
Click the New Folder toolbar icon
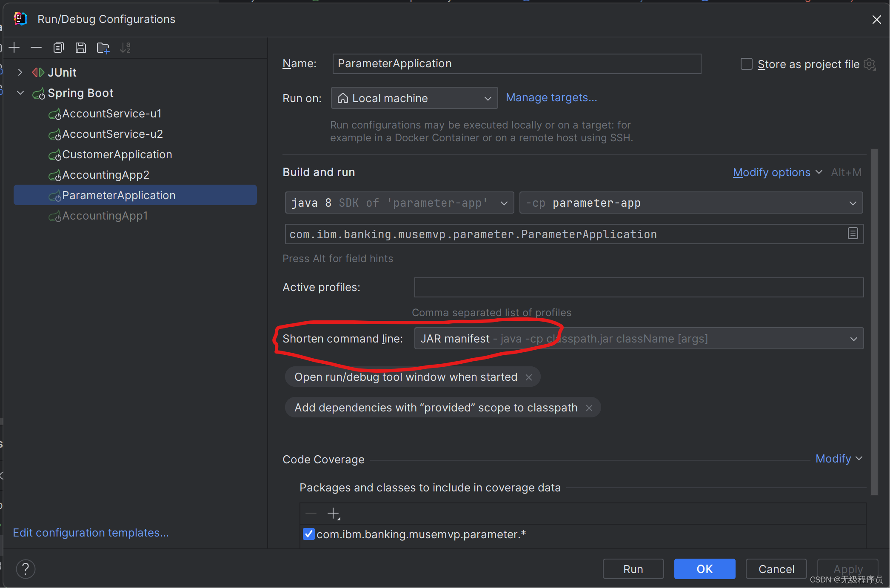103,48
